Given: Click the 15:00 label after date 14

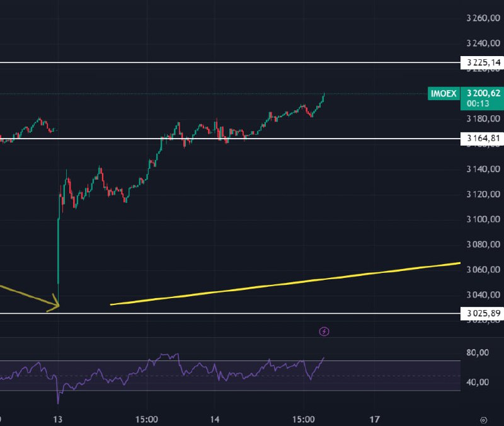Looking at the screenshot, I should pyautogui.click(x=304, y=420).
